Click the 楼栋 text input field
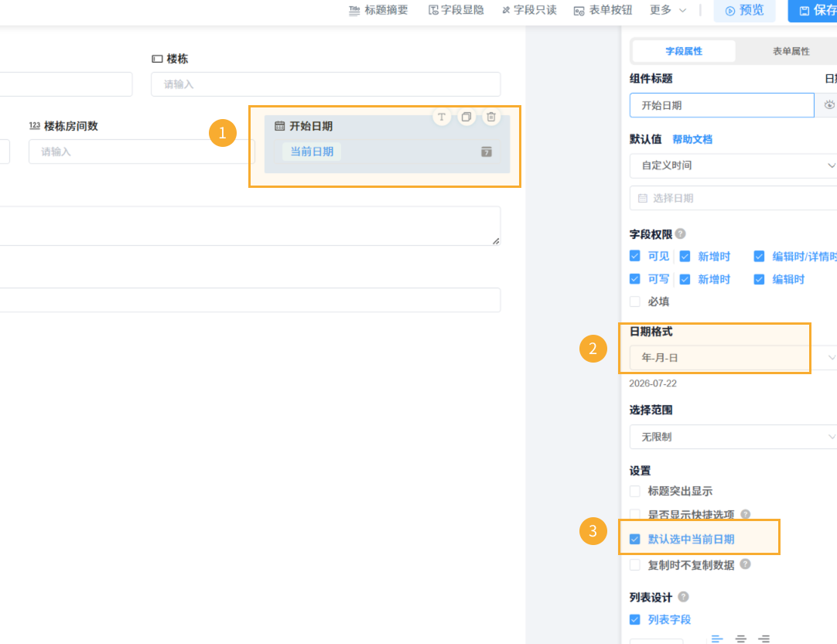This screenshot has width=837, height=644. (326, 84)
